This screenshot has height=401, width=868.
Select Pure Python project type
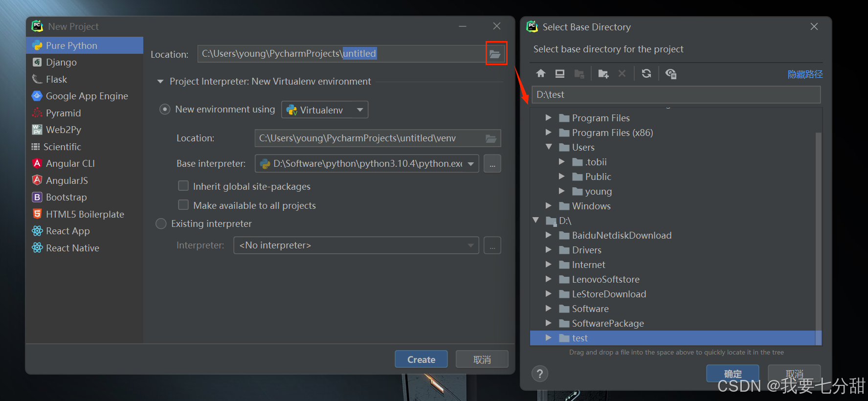pyautogui.click(x=85, y=45)
